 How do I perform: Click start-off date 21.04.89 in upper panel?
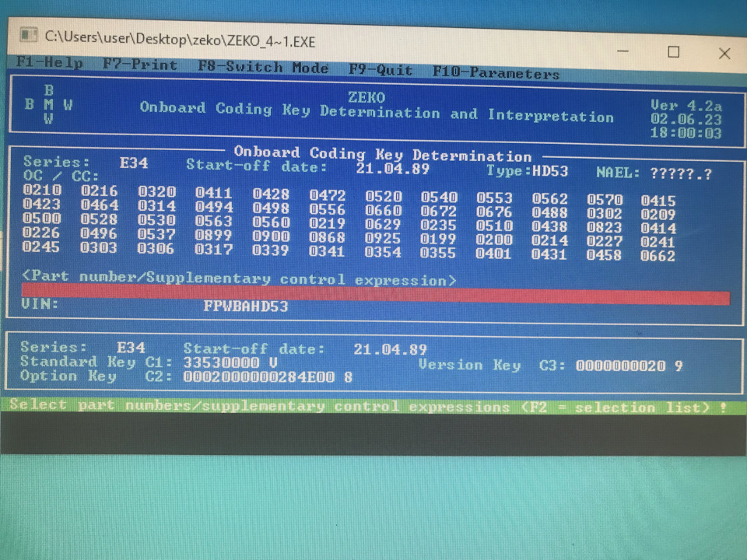pos(392,169)
